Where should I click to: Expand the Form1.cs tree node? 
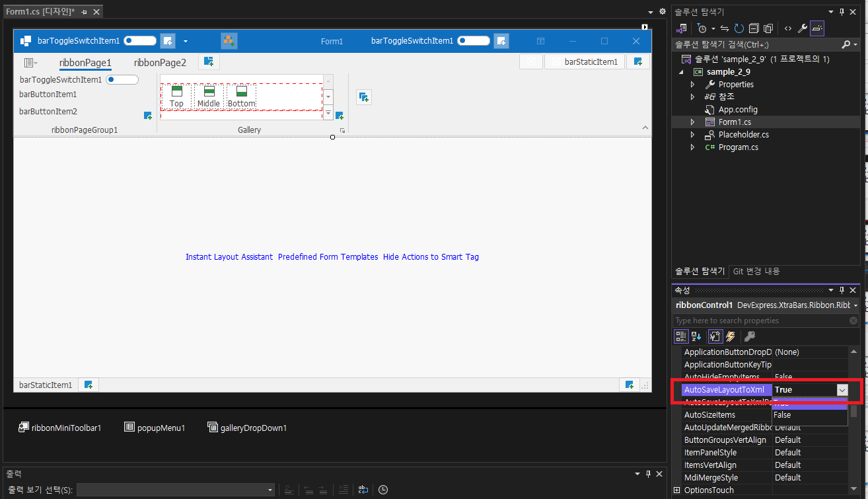pos(692,122)
